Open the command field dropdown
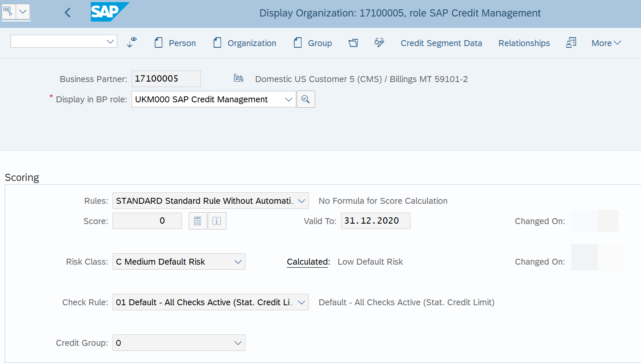The image size is (641, 364). tap(110, 41)
